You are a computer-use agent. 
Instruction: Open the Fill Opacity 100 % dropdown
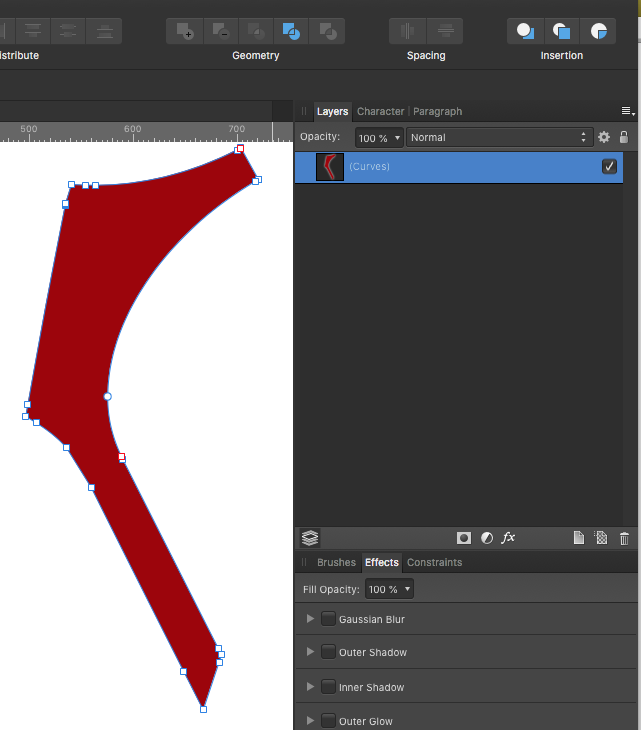[x=389, y=589]
